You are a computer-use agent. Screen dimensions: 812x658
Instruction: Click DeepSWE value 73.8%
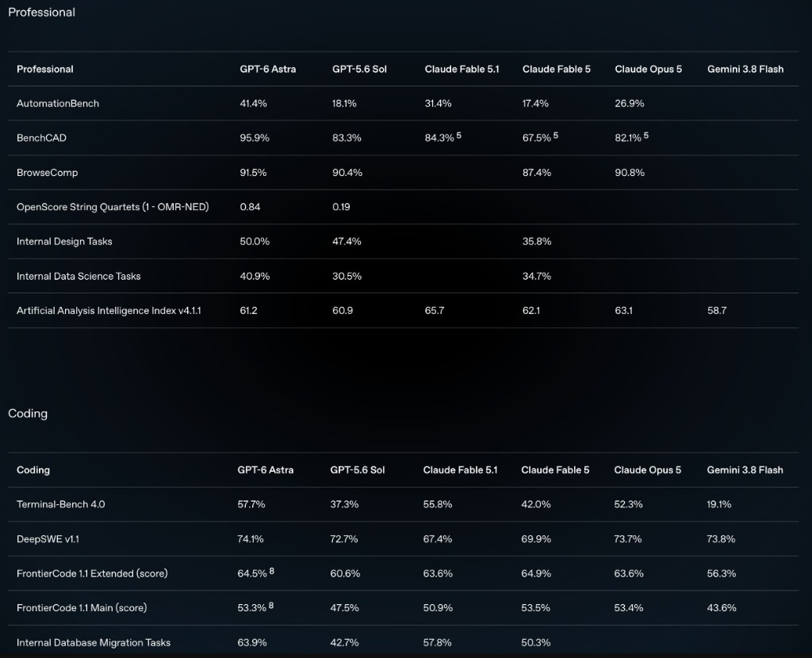click(721, 539)
